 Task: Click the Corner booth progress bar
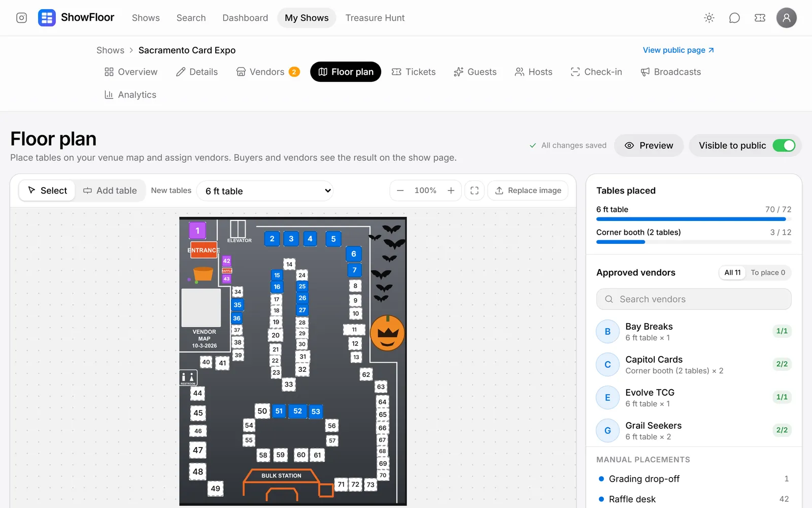[694, 242]
